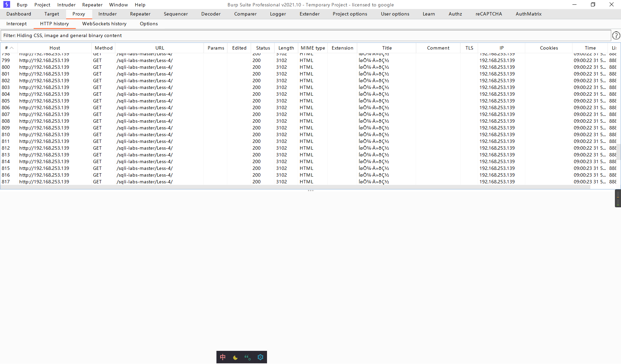This screenshot has width=621, height=364.
Task: Sort history by the Method column
Action: pyautogui.click(x=103, y=48)
